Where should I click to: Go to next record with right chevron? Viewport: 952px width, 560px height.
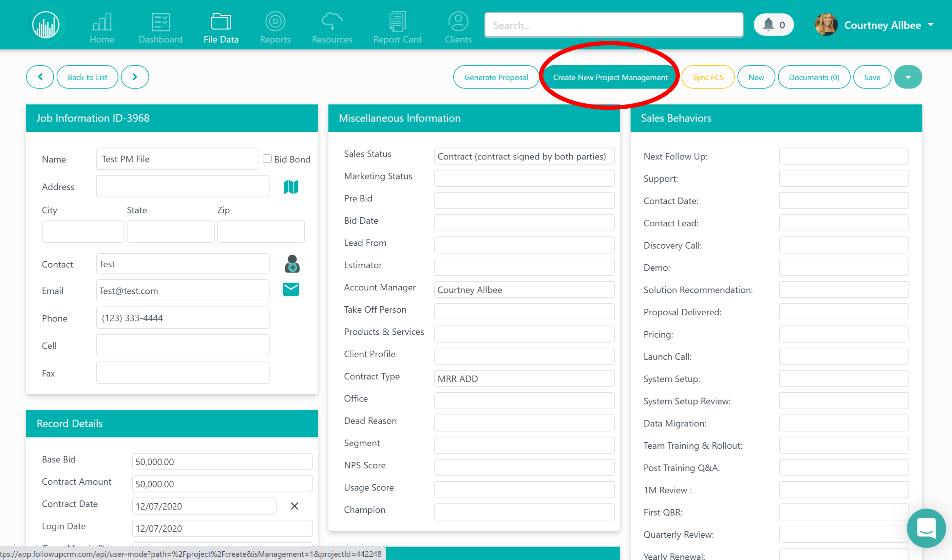135,77
